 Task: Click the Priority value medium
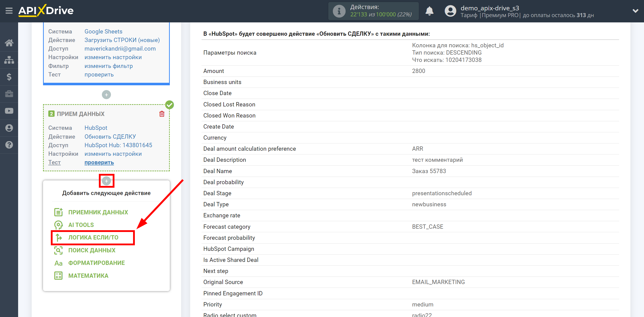(423, 304)
